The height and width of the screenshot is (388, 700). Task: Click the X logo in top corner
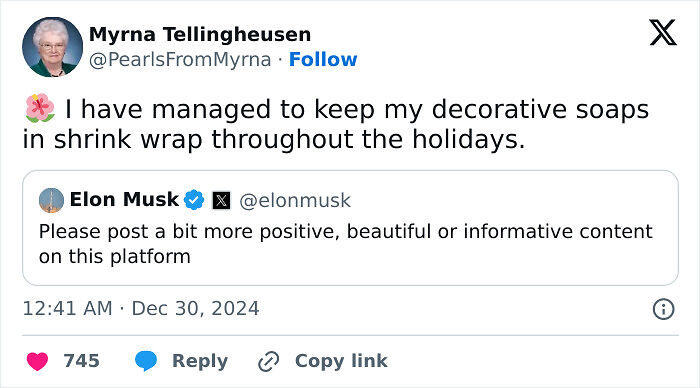pos(663,33)
